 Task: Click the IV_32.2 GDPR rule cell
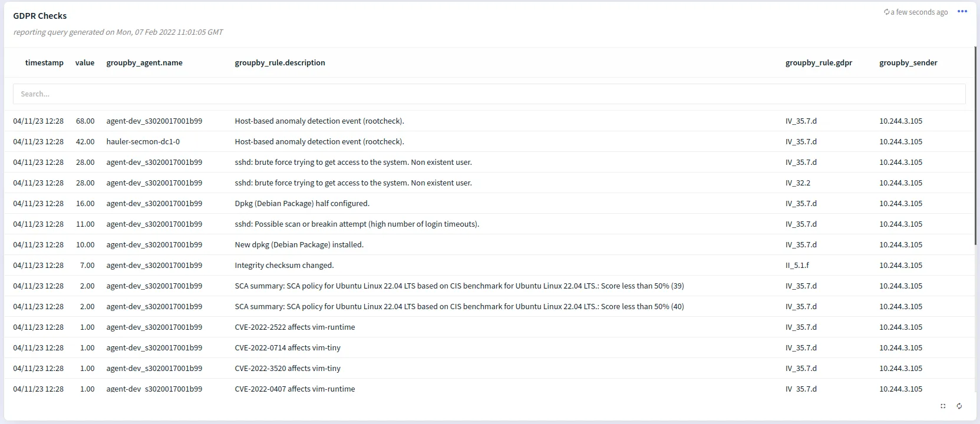tap(797, 183)
